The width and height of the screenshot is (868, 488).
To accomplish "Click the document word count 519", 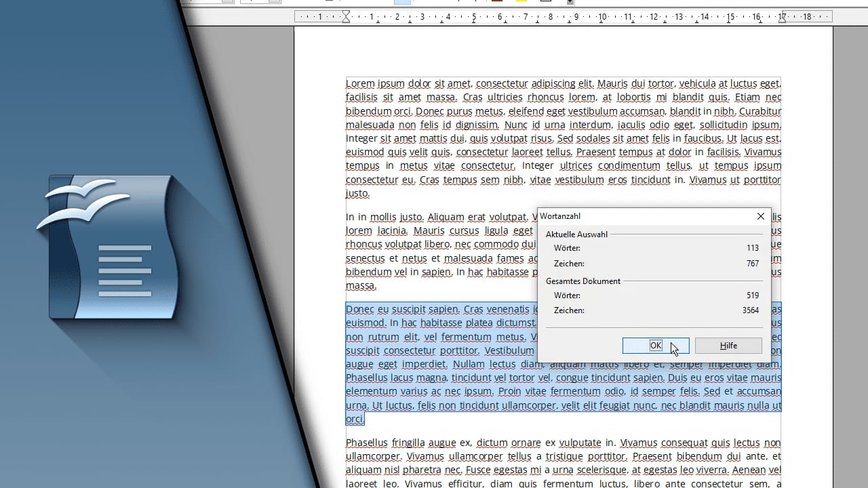I will pyautogui.click(x=752, y=296).
